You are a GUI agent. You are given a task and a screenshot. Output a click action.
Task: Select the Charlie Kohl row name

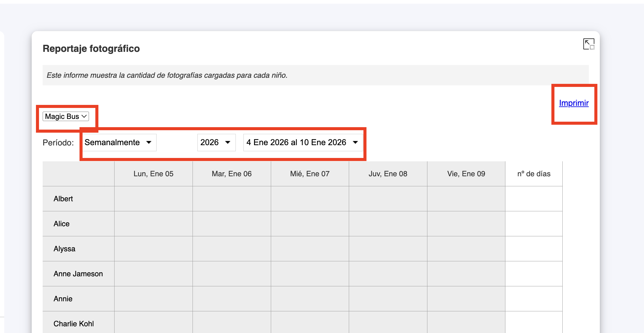74,324
